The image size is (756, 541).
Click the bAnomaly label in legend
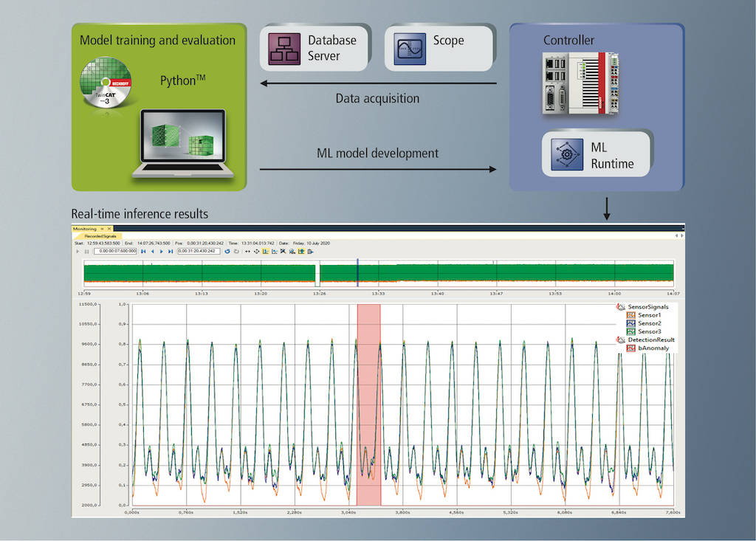(653, 348)
